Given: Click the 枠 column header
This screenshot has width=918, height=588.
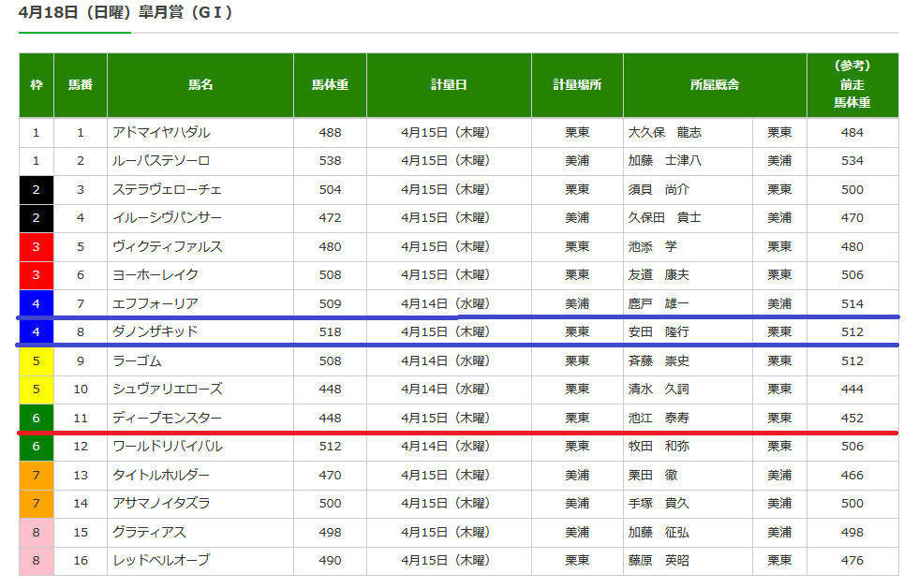Looking at the screenshot, I should tap(37, 85).
